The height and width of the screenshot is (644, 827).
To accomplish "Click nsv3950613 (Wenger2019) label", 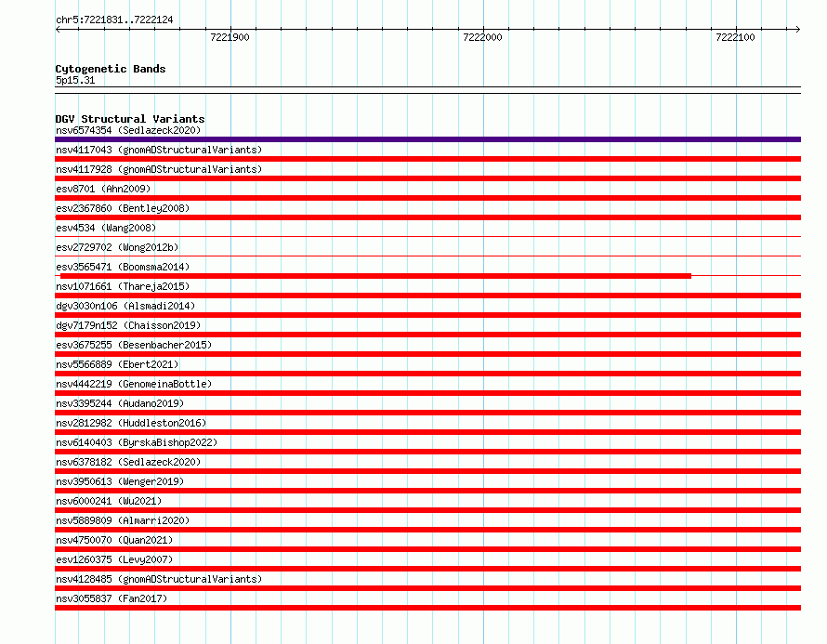I will 120,481.
